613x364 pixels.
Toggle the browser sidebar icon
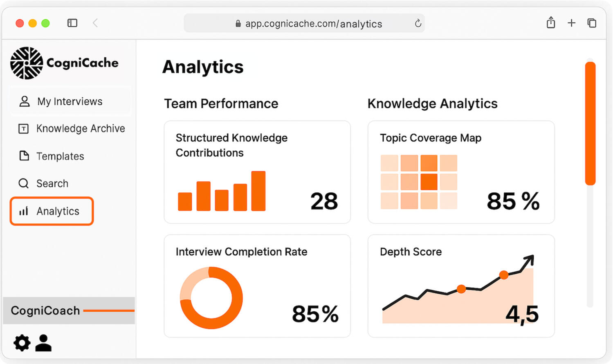pyautogui.click(x=72, y=23)
